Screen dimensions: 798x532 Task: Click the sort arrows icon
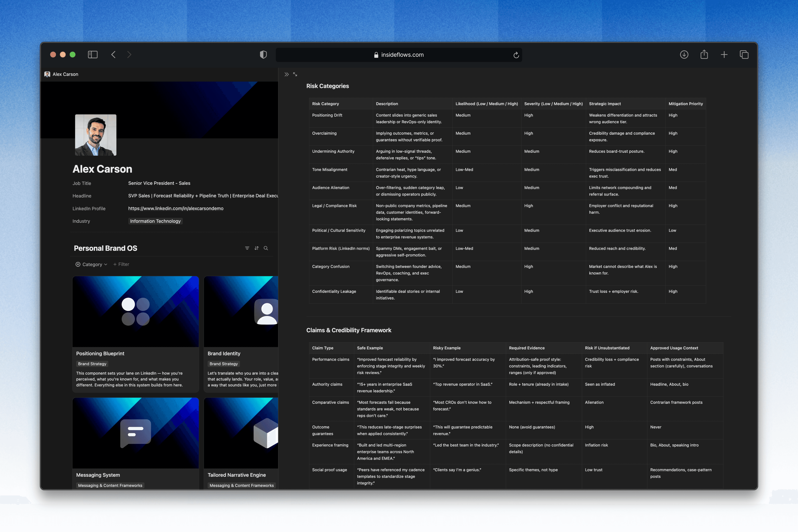click(x=256, y=248)
